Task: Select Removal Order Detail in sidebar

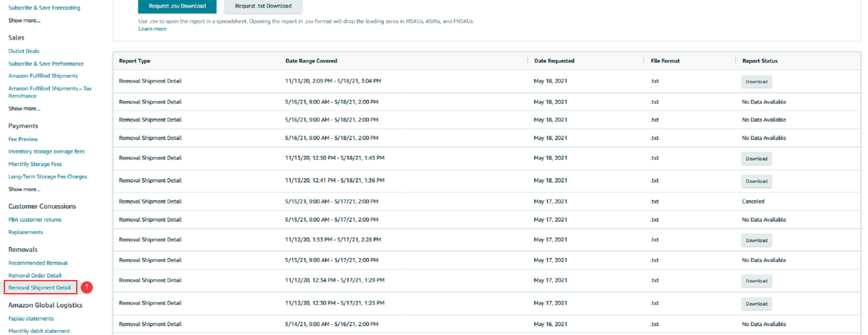Action: pos(35,276)
